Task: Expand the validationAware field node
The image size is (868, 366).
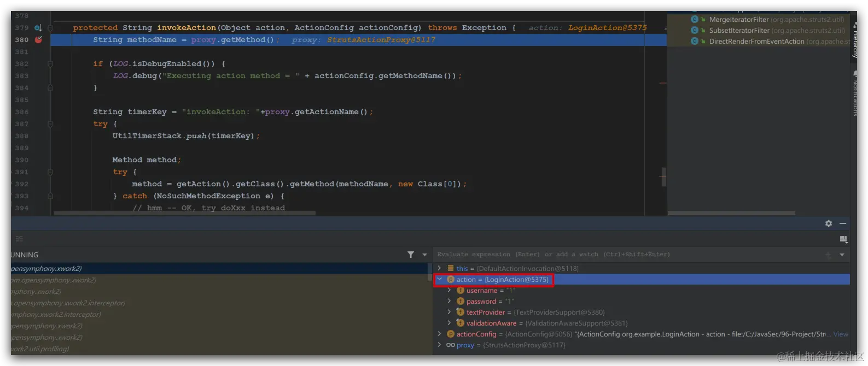Action: 449,323
